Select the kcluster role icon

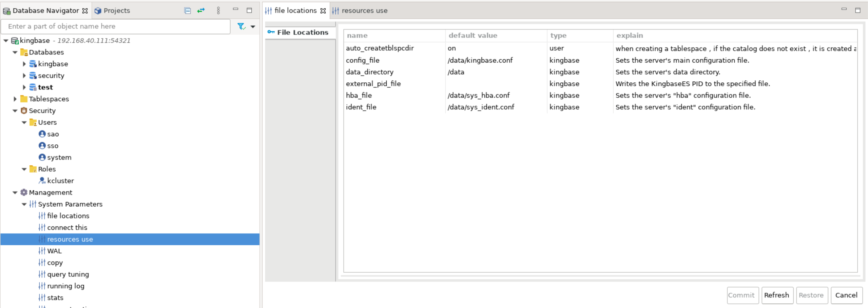pos(42,181)
